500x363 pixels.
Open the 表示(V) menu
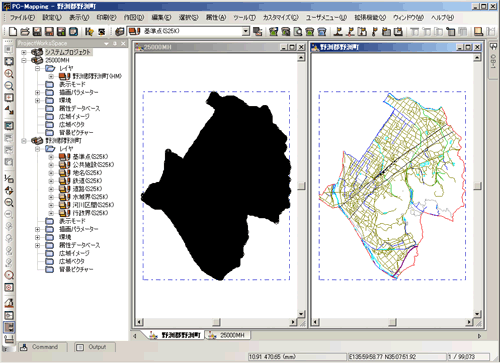(79, 18)
